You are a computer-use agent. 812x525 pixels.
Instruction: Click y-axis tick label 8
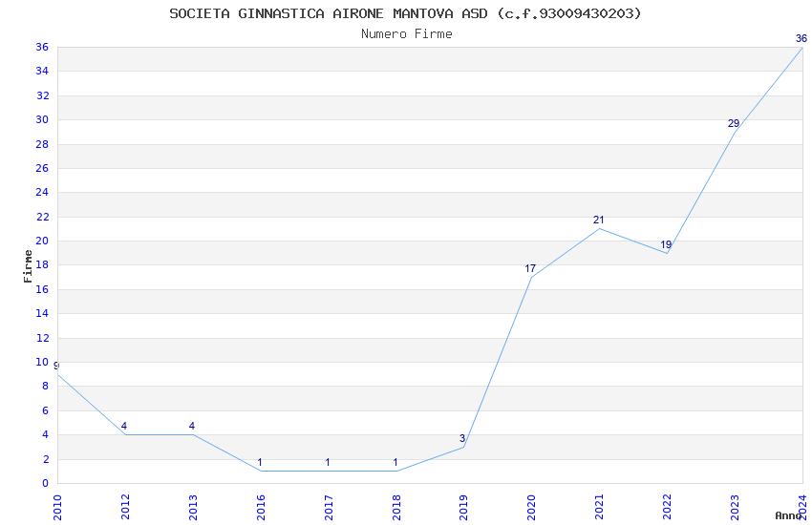click(46, 386)
